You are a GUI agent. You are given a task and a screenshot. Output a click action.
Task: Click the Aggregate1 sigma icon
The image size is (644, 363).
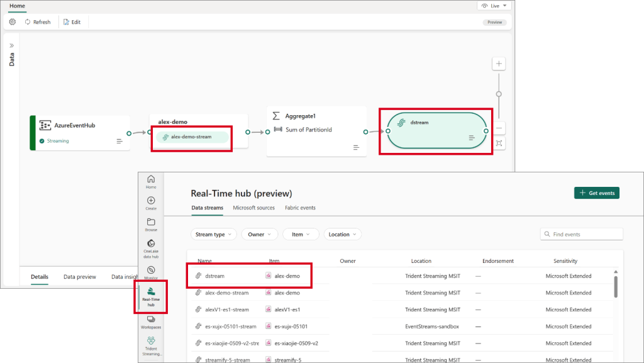[277, 116]
